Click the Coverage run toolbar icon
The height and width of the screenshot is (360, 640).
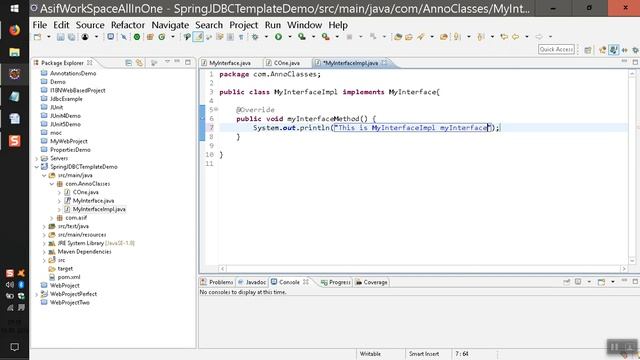click(x=302, y=37)
